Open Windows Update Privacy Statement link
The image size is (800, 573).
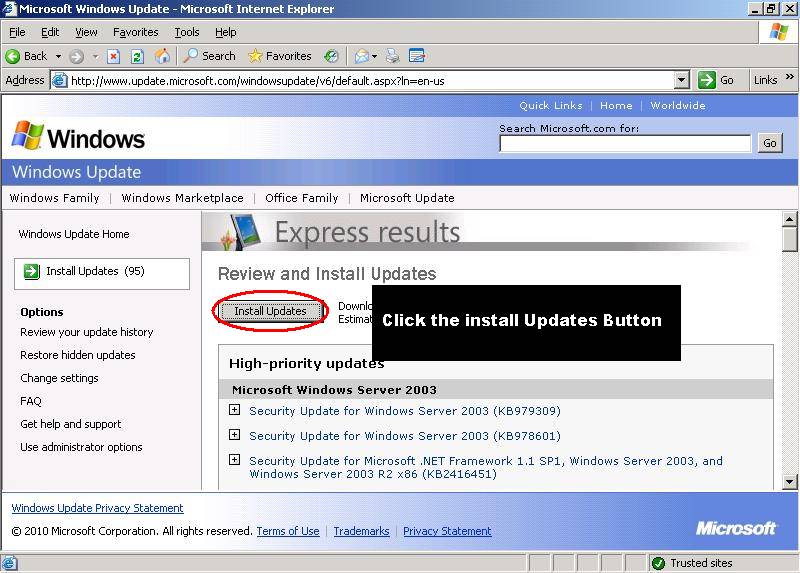tap(97, 508)
